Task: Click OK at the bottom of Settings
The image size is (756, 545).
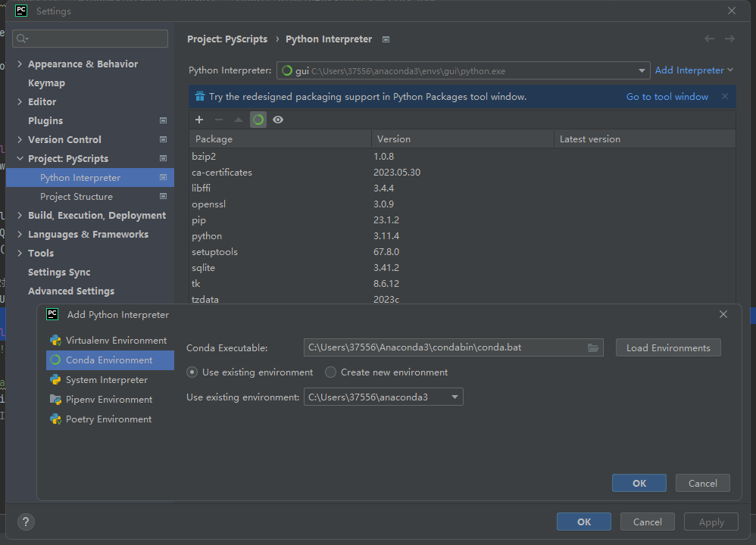Action: 584,522
